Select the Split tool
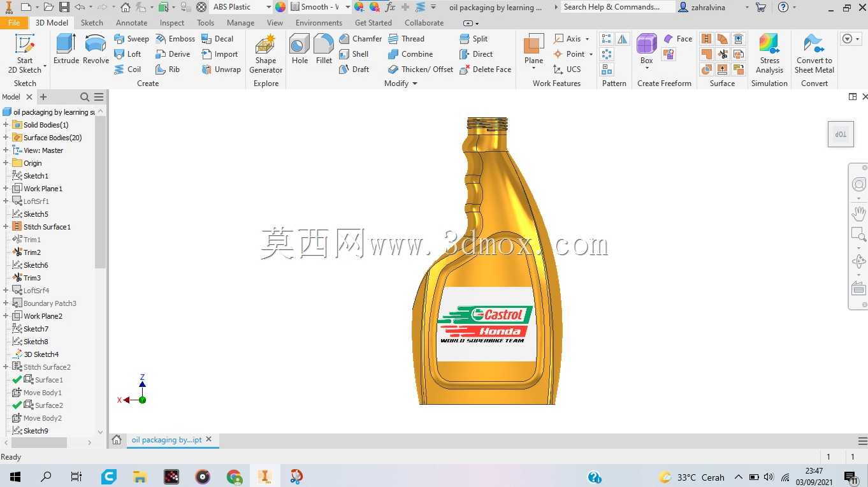This screenshot has width=868, height=487. click(474, 39)
